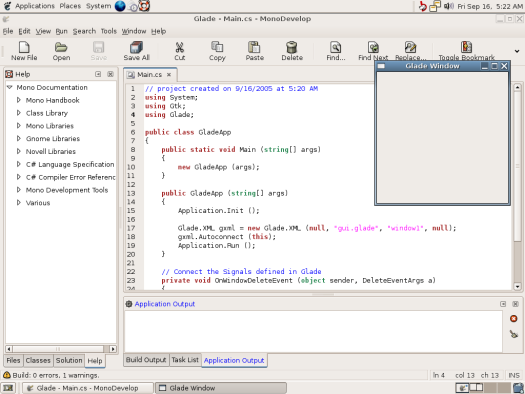525x394 pixels.
Task: Open the Edit menu
Action: (24, 31)
